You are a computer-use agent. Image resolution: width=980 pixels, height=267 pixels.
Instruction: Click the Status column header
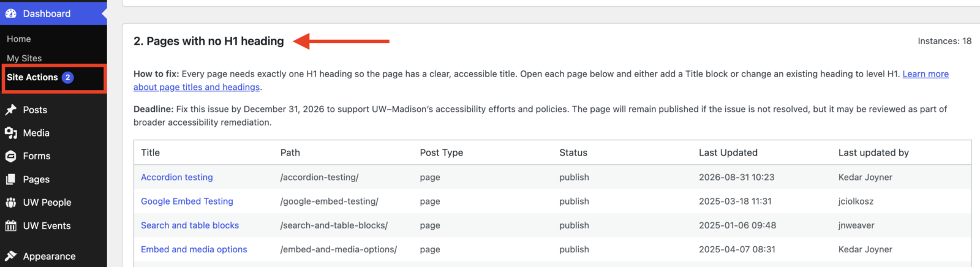tap(573, 152)
